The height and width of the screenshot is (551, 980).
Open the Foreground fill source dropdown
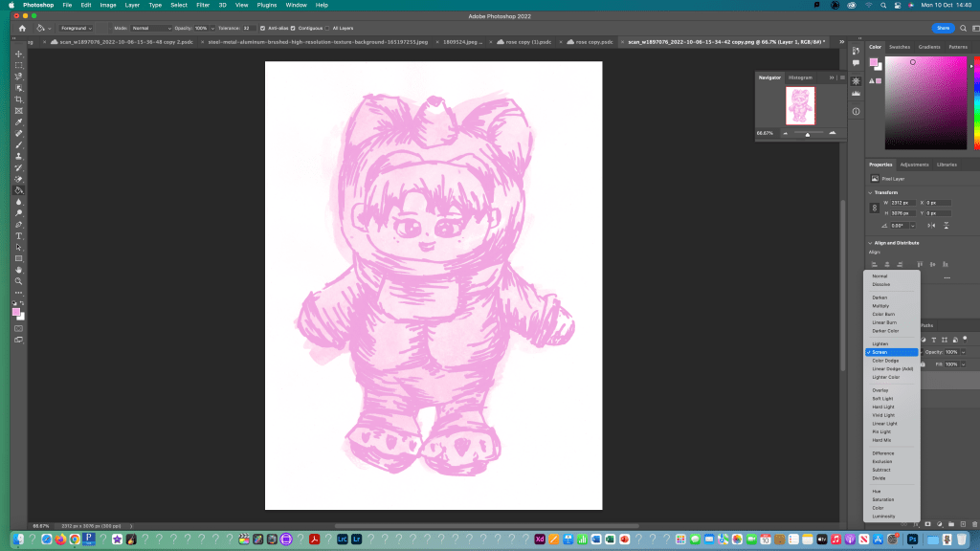[x=76, y=28]
